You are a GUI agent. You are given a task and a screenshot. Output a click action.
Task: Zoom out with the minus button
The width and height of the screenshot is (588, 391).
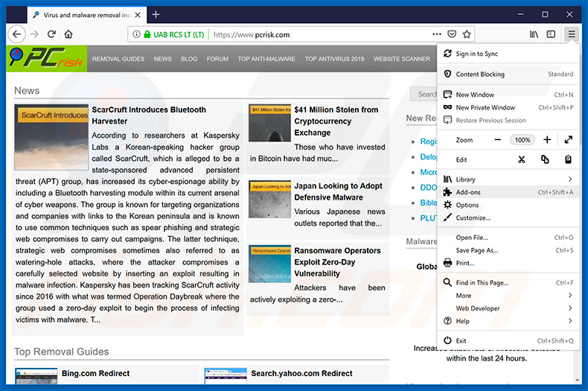[x=498, y=139]
